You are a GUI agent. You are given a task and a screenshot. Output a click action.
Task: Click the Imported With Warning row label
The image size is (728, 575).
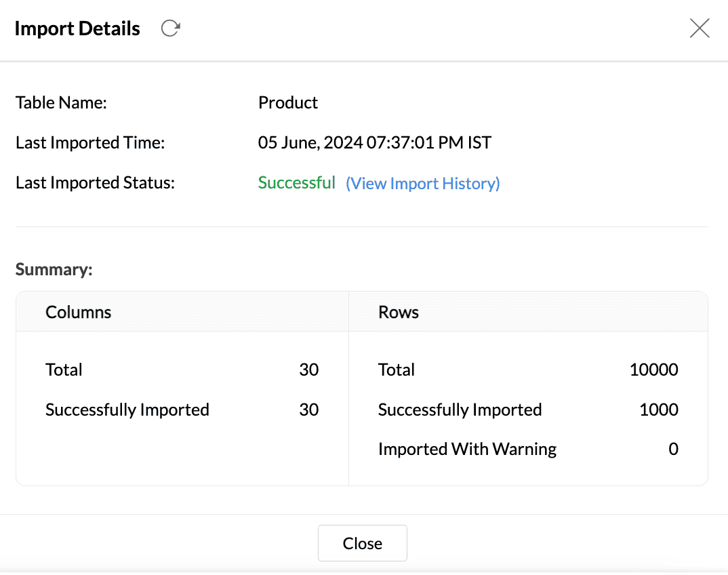click(x=467, y=450)
